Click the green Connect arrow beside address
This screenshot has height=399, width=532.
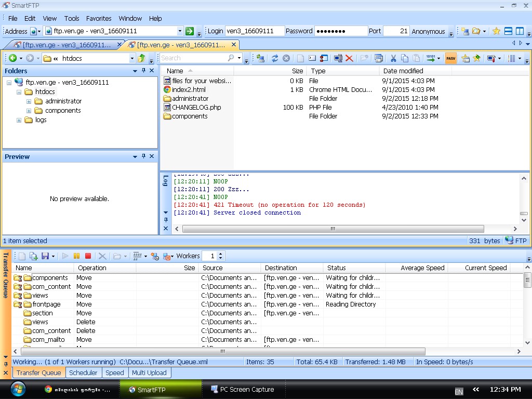(190, 31)
